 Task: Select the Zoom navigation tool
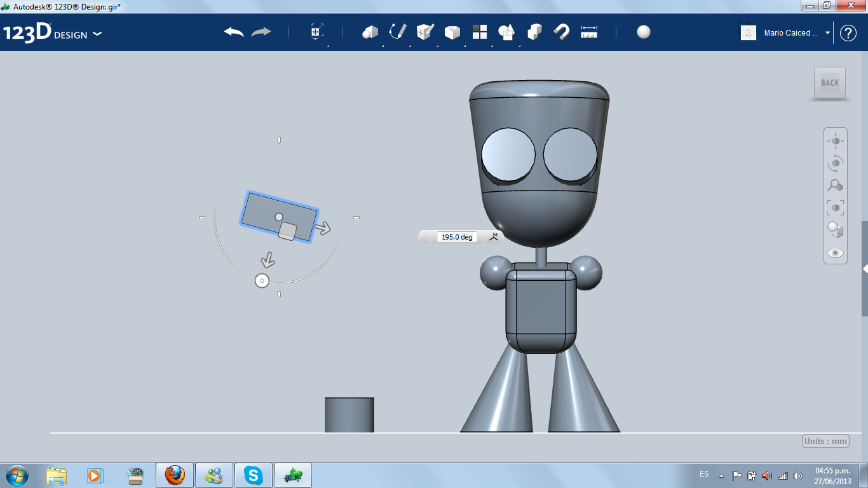[x=836, y=186]
